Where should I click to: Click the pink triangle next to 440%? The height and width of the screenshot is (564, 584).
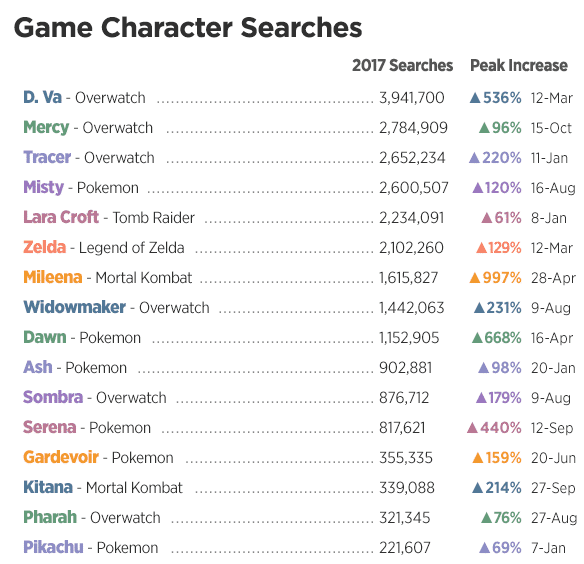coord(472,428)
